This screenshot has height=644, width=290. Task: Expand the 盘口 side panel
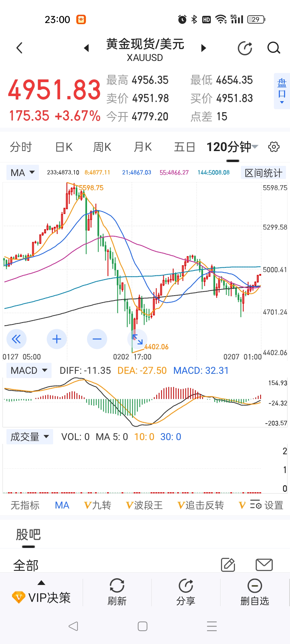(282, 91)
